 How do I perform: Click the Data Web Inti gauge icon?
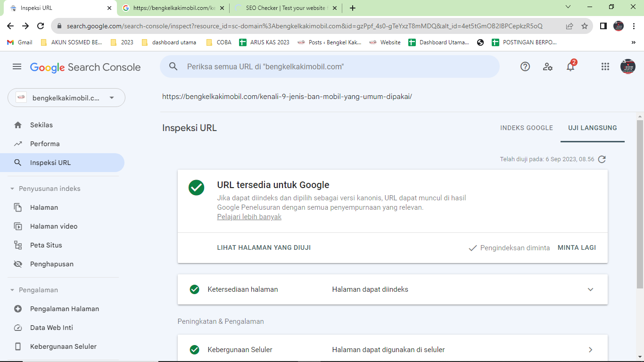(18, 328)
